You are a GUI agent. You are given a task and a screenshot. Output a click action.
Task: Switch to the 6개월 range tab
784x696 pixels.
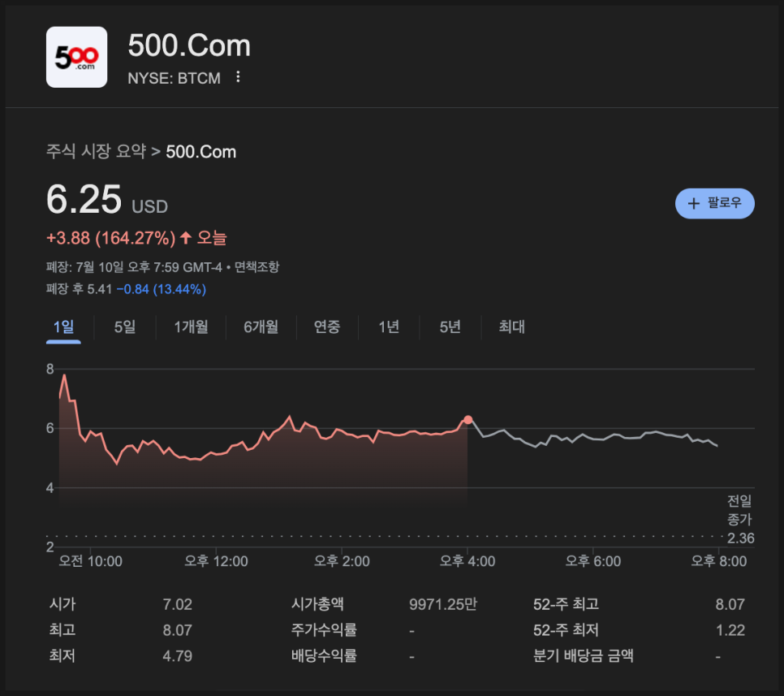(x=261, y=326)
